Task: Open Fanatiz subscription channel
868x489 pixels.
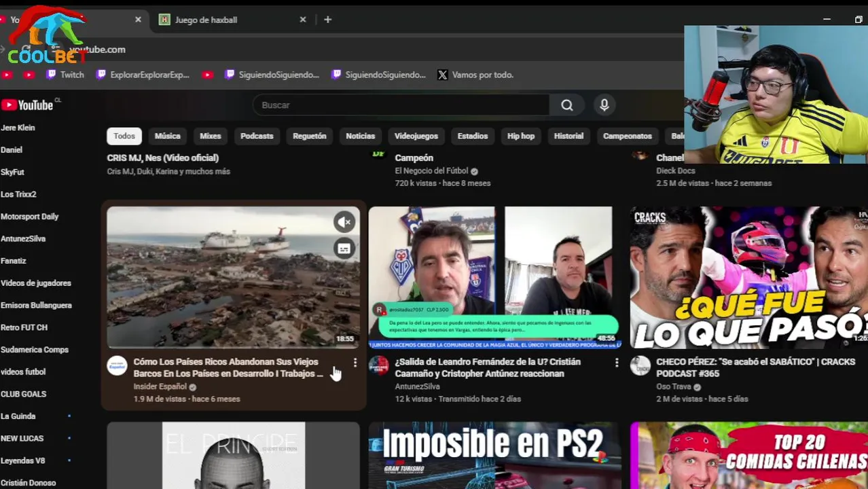Action: [x=14, y=261]
